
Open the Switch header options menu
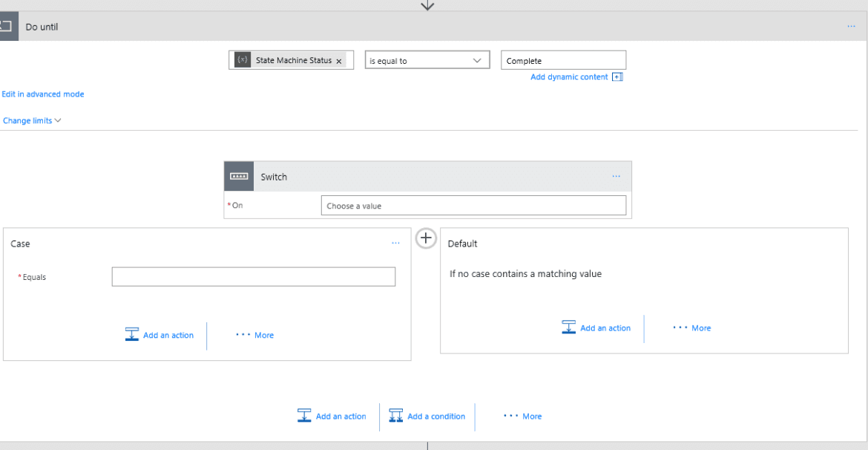coord(616,176)
